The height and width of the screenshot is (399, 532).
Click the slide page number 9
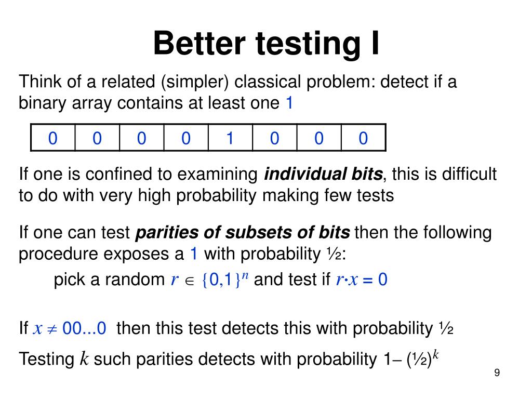click(497, 373)
